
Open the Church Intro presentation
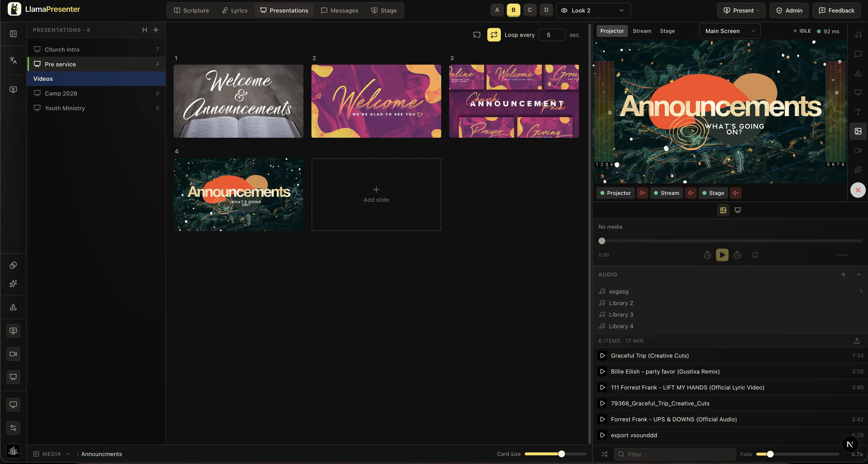[x=96, y=49]
